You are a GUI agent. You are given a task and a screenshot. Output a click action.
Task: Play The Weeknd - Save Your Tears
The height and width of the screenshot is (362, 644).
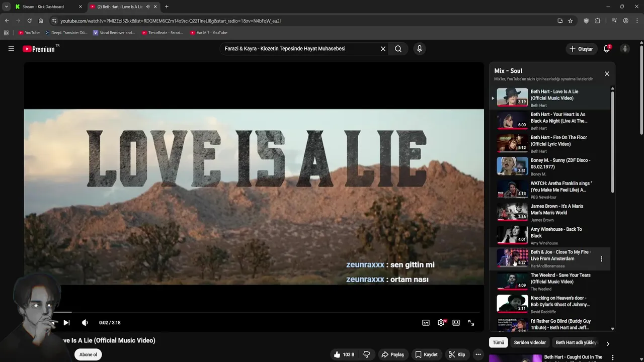[x=550, y=282]
